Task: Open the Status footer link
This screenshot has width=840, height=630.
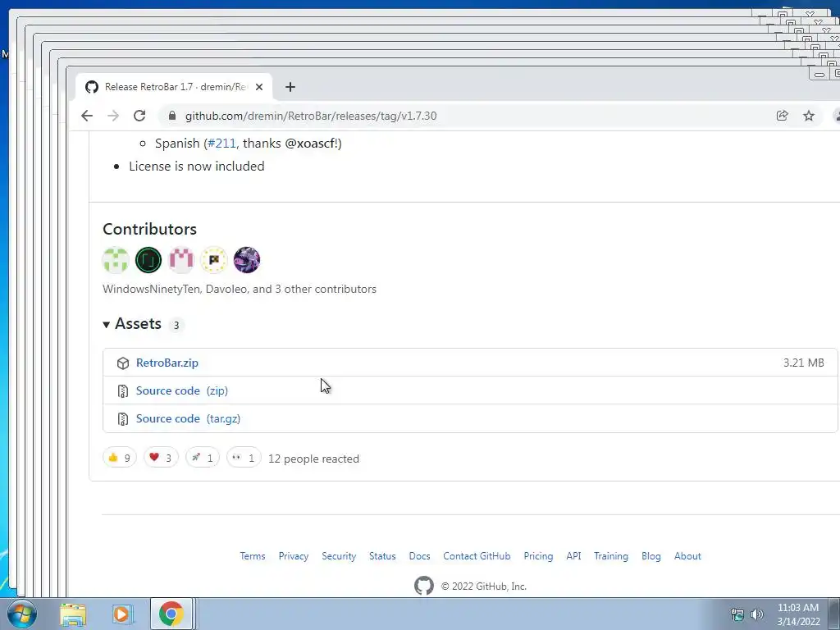Action: pyautogui.click(x=382, y=556)
